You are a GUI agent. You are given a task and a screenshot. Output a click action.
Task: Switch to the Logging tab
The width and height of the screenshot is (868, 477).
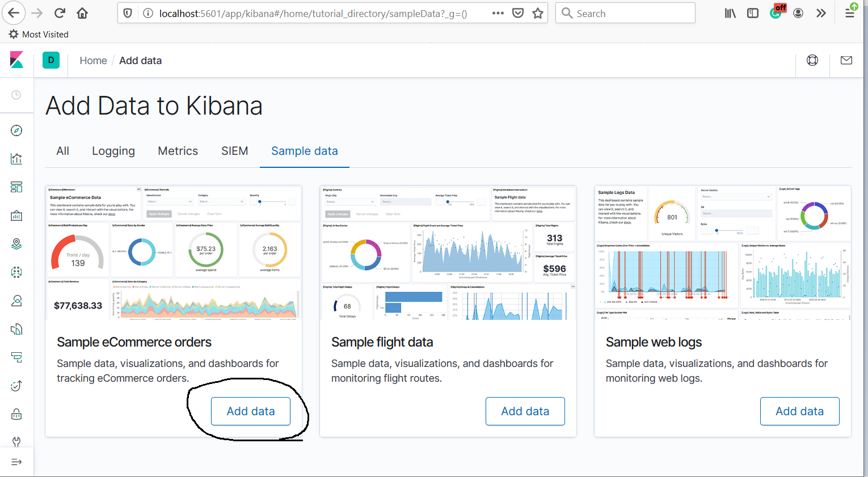[x=113, y=151]
